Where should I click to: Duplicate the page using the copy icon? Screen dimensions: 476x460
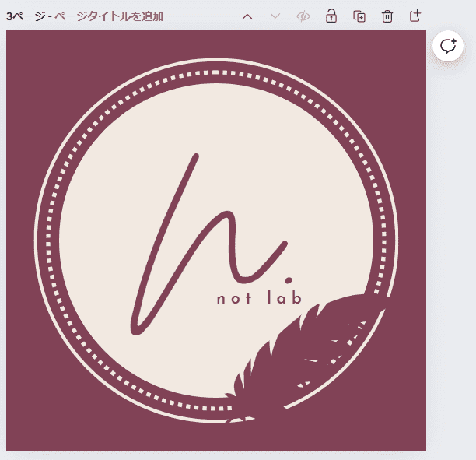[x=359, y=16]
